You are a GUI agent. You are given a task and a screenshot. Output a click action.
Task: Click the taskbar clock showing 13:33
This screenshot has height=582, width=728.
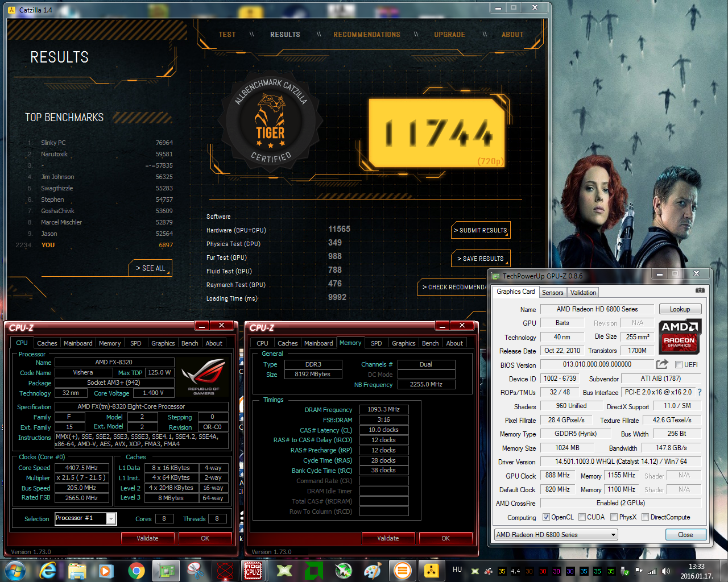tap(696, 571)
